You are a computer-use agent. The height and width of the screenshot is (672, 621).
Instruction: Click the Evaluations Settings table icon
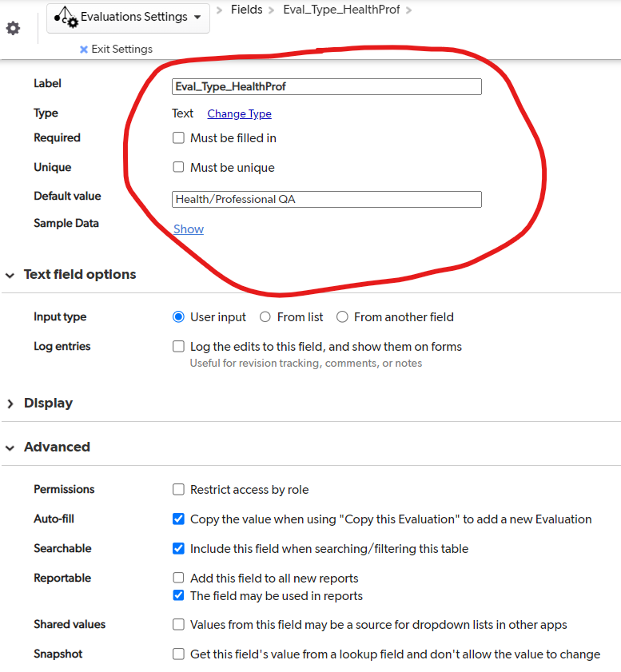(x=66, y=17)
